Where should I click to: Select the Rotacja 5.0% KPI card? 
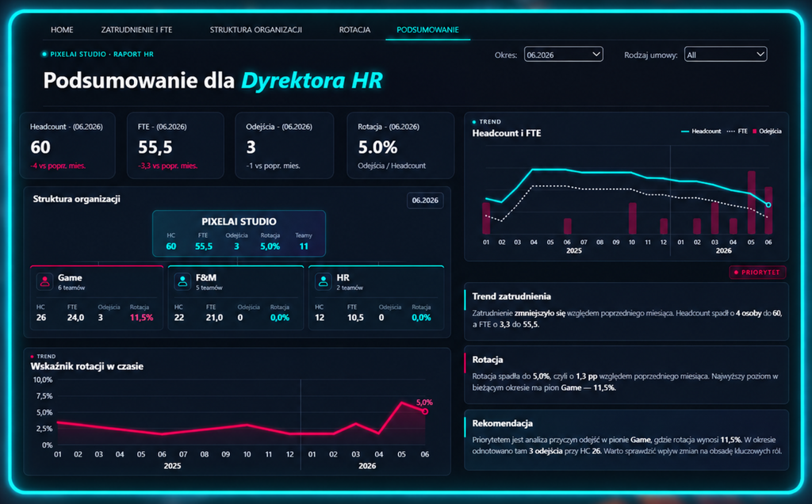(400, 145)
